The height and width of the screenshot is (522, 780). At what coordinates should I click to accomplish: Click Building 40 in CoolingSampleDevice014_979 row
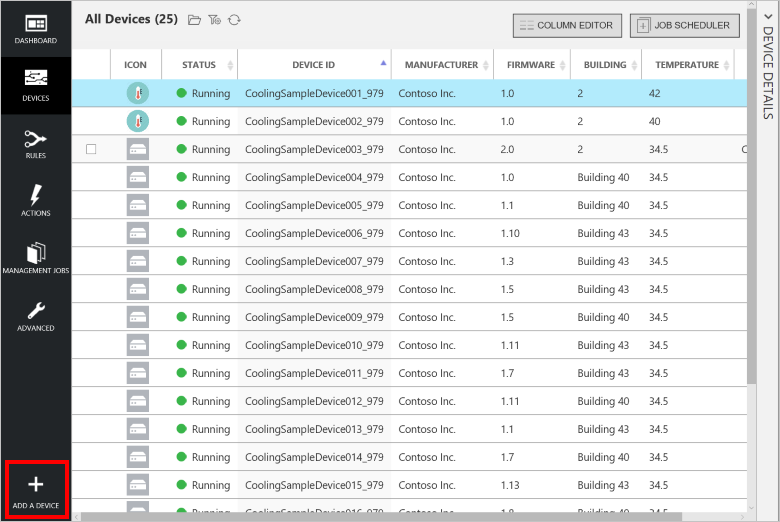[x=603, y=457]
